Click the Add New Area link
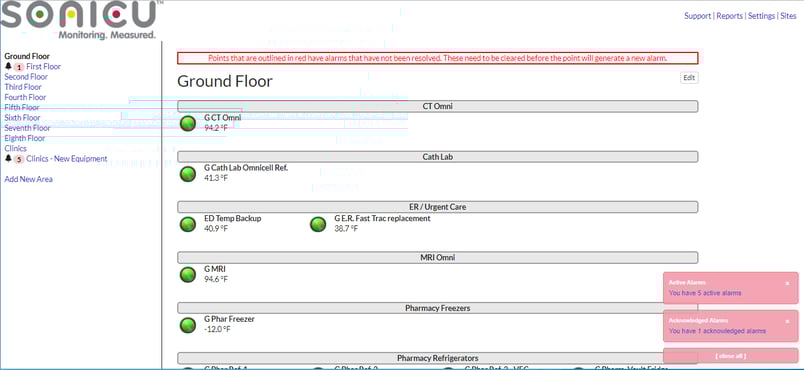Viewport: 804px width, 370px height. (x=28, y=179)
